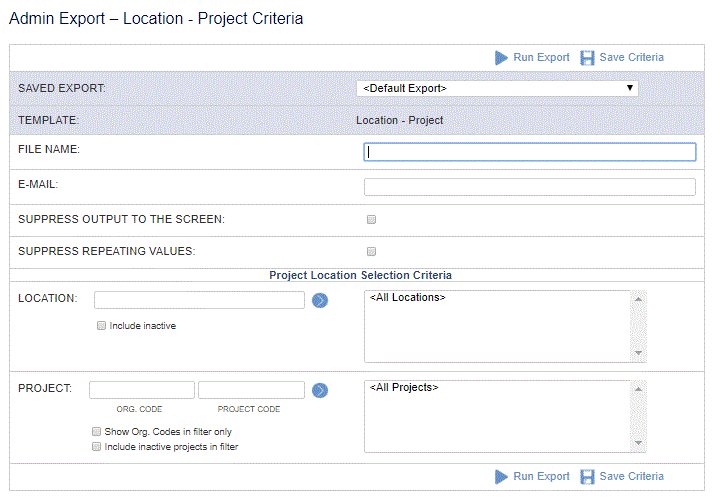Click down arrow of Projects list scrollbar
This screenshot has height=501, width=714.
[638, 443]
